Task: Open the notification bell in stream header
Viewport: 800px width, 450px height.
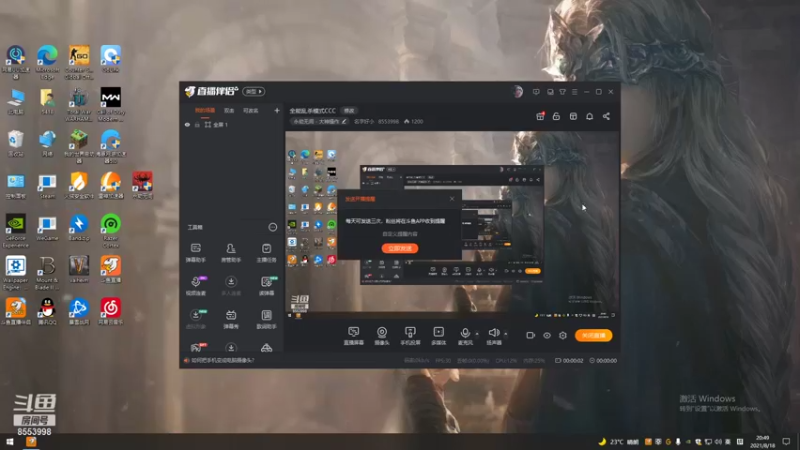Action: [x=589, y=116]
